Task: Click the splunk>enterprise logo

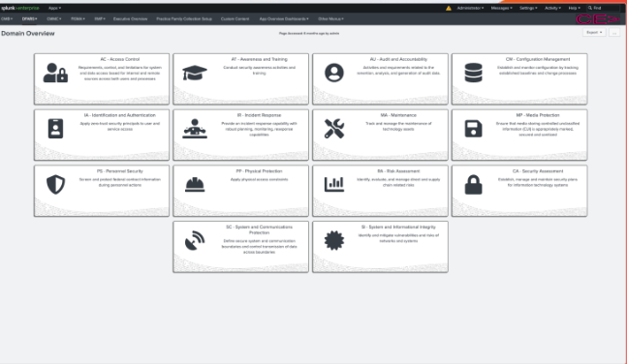Action: [x=20, y=8]
